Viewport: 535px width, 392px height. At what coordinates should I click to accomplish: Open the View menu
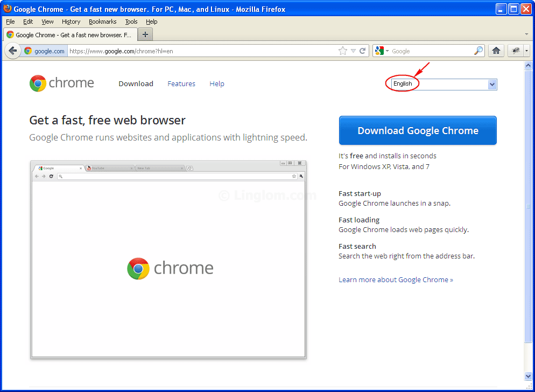pos(47,22)
